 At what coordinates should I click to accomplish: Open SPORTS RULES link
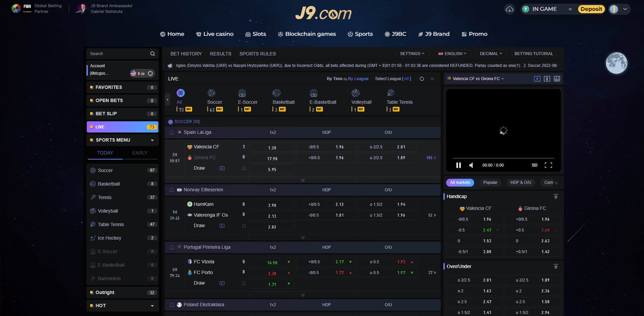tap(258, 54)
